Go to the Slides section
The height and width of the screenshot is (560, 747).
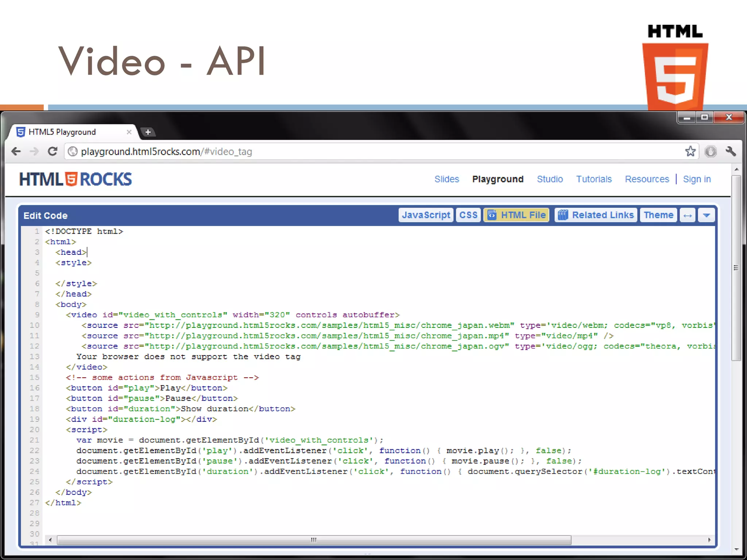tap(446, 179)
